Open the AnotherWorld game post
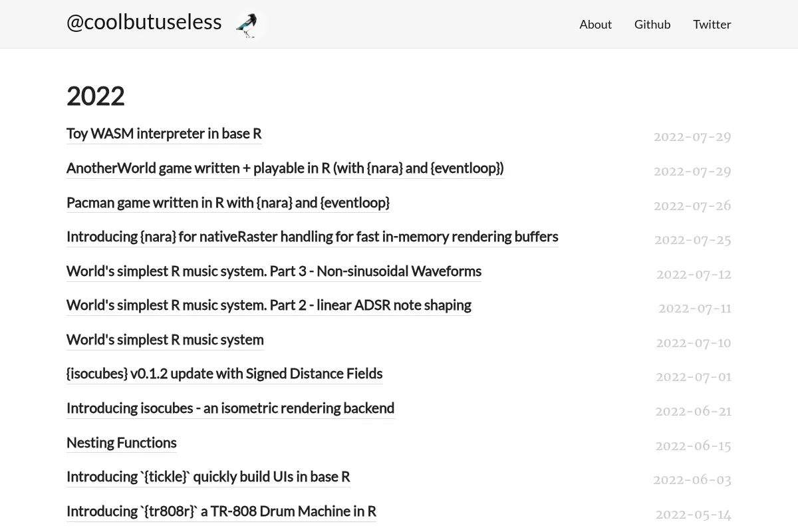The image size is (798, 532). [285, 168]
